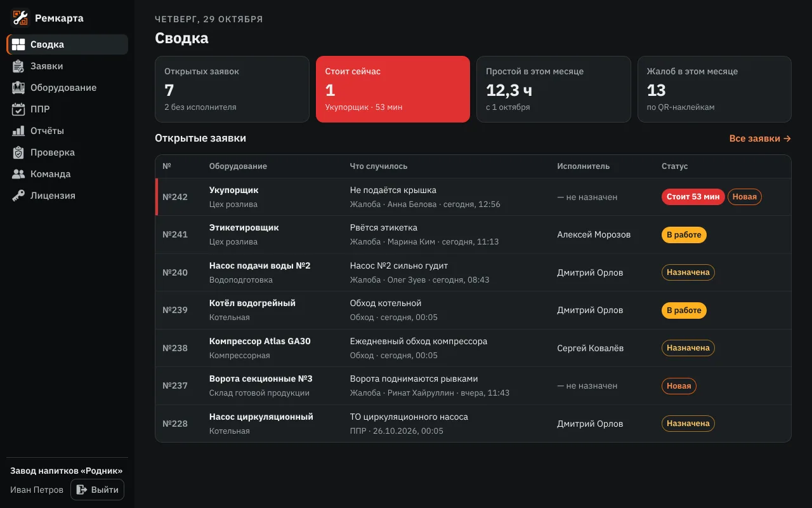Click the Сводка dashboard grid icon

18,44
